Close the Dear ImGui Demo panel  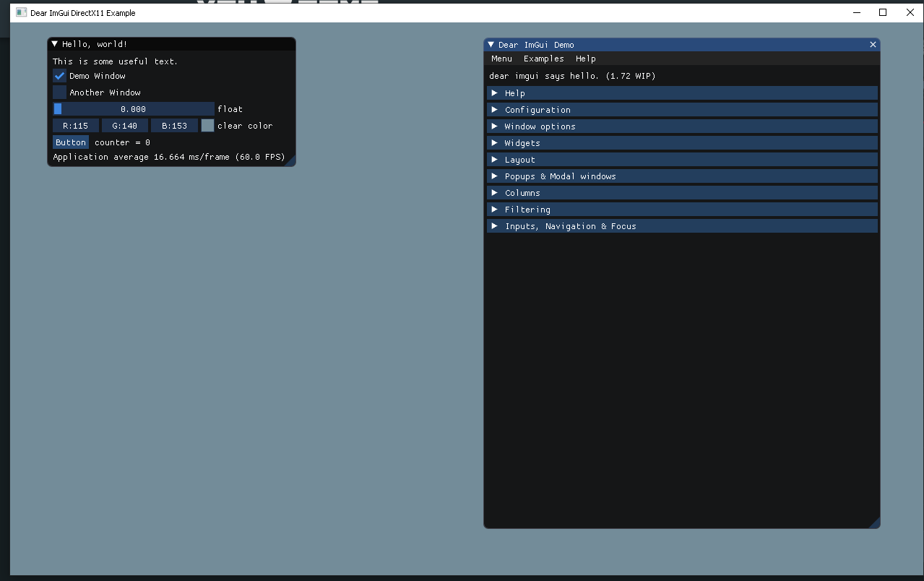[873, 45]
